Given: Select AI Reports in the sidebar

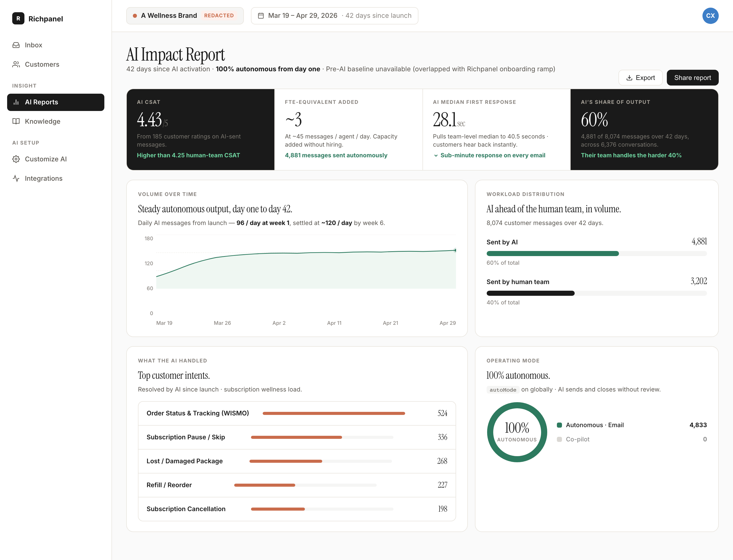Looking at the screenshot, I should (x=56, y=102).
